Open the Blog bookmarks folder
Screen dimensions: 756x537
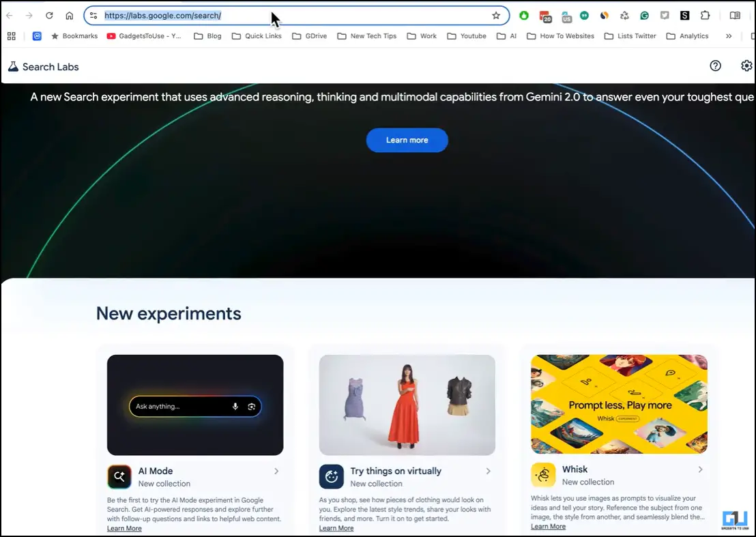[x=207, y=36]
